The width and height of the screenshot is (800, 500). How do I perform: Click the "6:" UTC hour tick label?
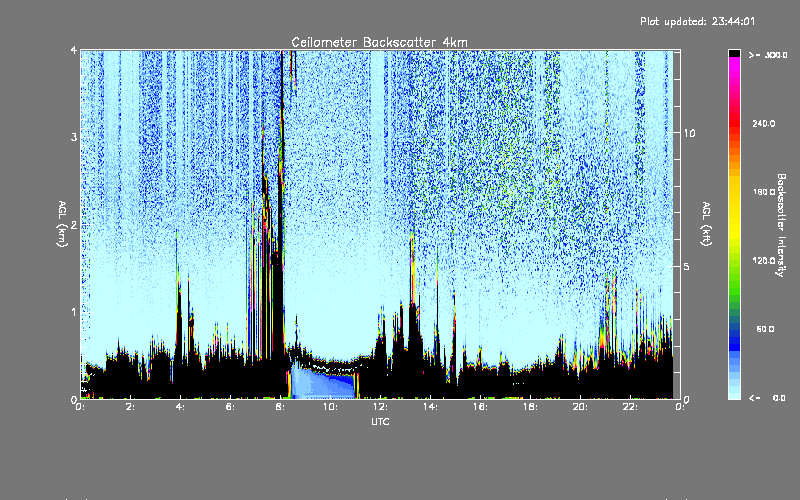tap(231, 407)
